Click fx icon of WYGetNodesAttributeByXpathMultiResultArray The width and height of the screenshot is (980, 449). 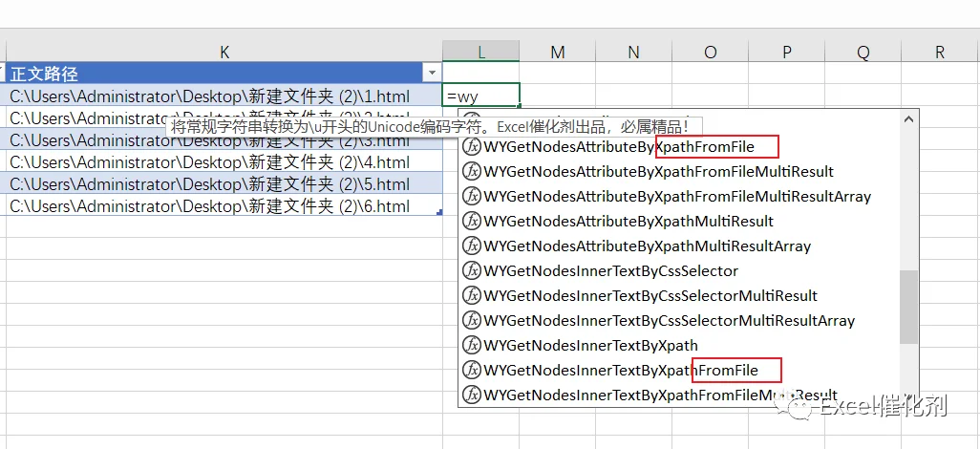click(472, 246)
